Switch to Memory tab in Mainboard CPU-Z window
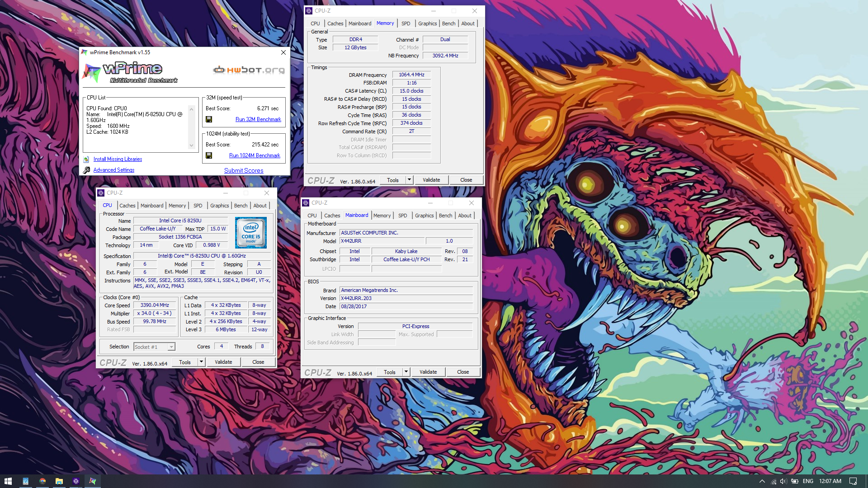868x488 pixels. (x=382, y=216)
